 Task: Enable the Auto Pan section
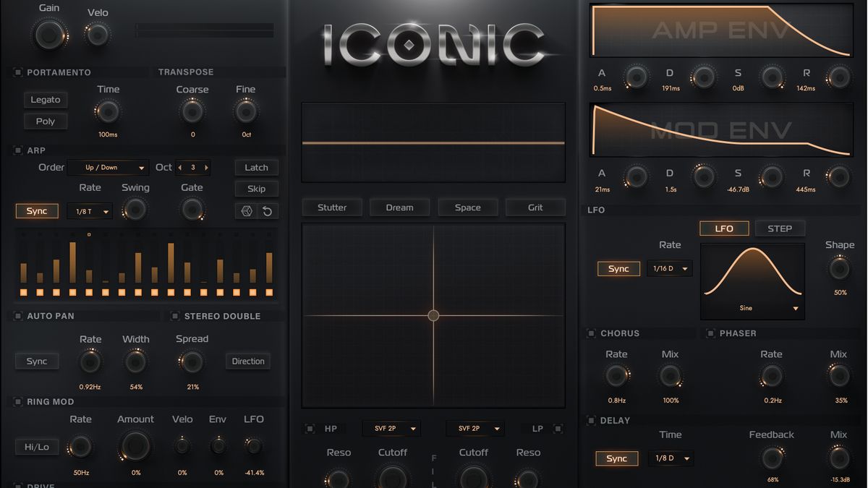pos(17,316)
